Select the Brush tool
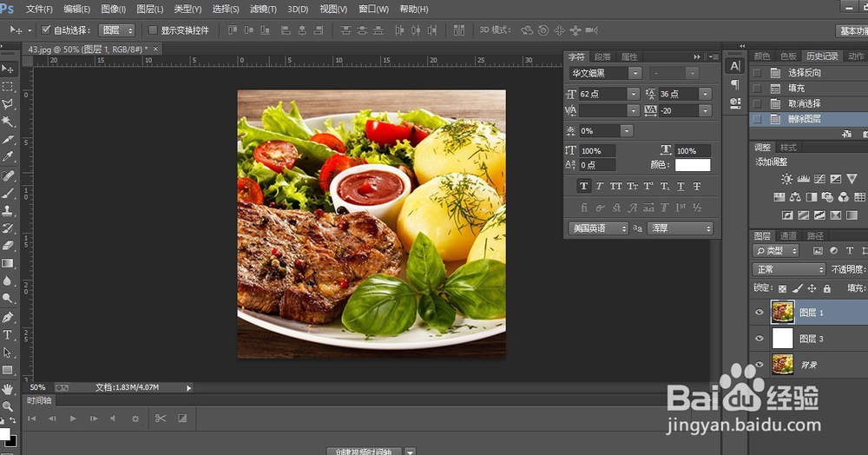 (x=8, y=193)
